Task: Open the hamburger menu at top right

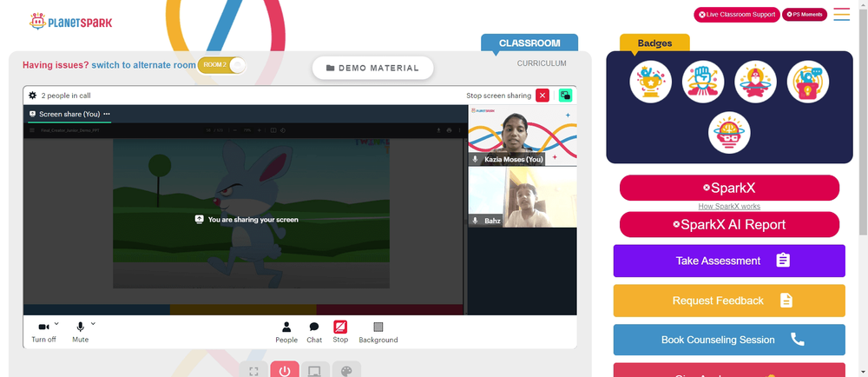Action: pyautogui.click(x=841, y=15)
